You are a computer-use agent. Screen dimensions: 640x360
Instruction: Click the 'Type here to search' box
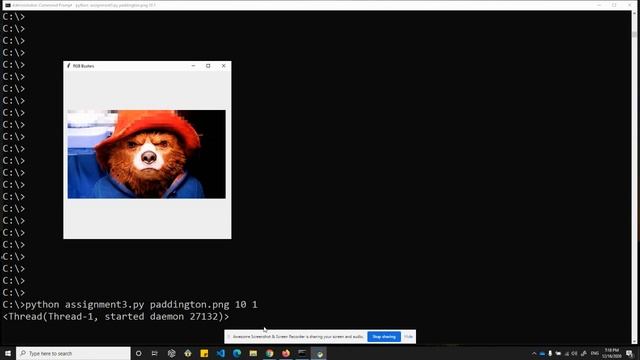click(73, 353)
